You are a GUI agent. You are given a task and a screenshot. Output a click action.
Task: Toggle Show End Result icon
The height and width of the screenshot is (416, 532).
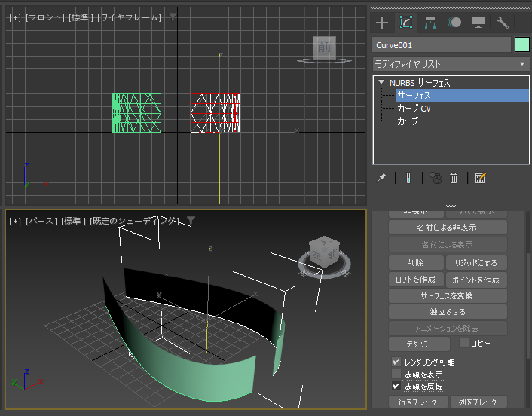pos(407,178)
